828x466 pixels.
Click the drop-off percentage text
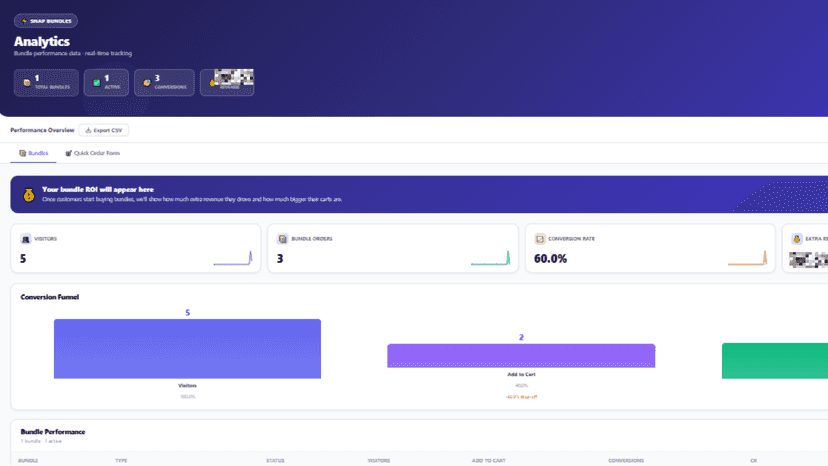pyautogui.click(x=521, y=397)
